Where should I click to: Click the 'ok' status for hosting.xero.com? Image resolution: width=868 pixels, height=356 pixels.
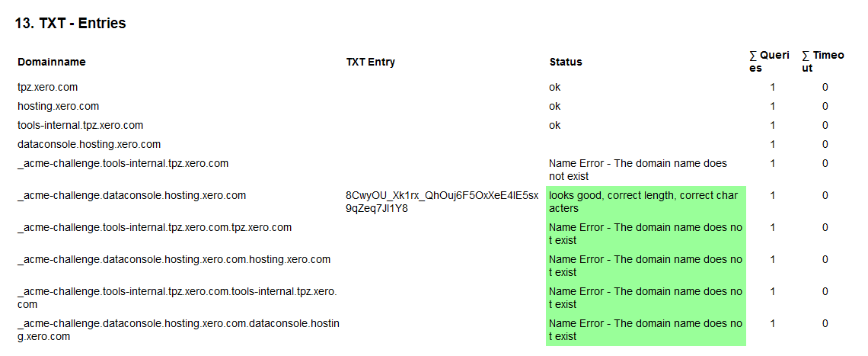pyautogui.click(x=554, y=106)
